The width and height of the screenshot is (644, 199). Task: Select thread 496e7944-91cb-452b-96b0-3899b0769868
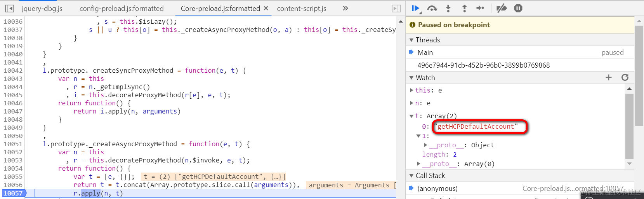click(x=520, y=65)
